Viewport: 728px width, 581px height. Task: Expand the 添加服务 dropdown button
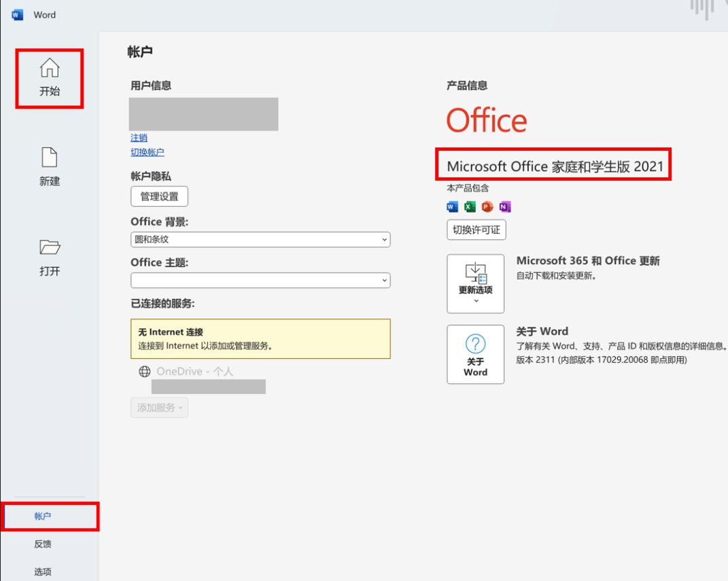[x=159, y=408]
